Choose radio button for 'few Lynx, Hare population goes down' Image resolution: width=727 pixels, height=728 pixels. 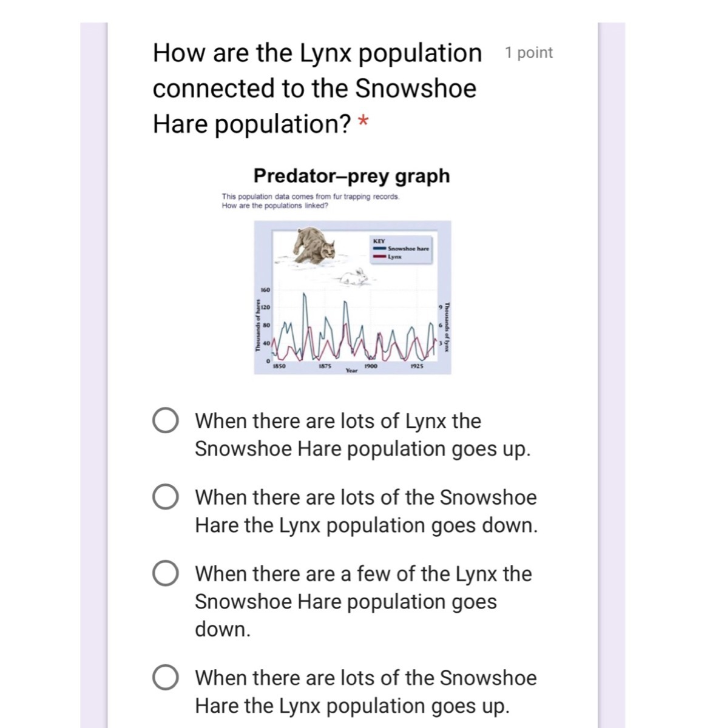point(165,573)
